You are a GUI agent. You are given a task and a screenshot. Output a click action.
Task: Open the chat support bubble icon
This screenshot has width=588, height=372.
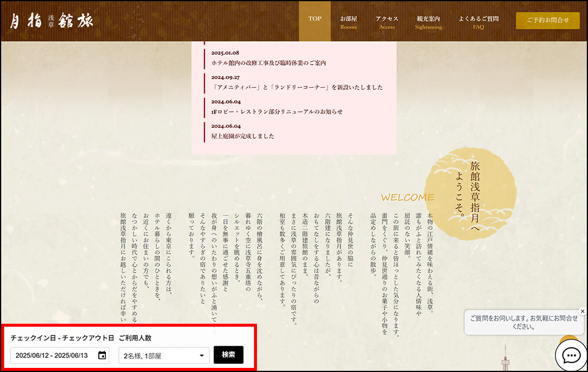[x=571, y=355]
